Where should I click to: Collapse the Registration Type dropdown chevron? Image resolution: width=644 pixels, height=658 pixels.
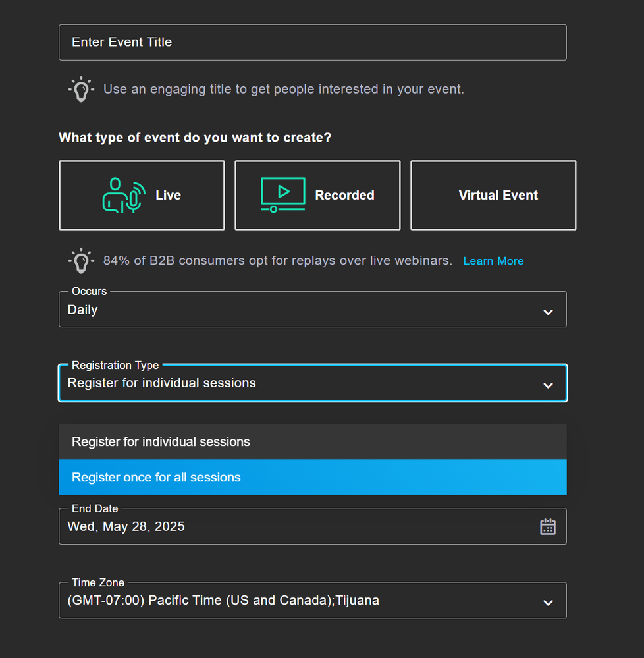point(548,385)
